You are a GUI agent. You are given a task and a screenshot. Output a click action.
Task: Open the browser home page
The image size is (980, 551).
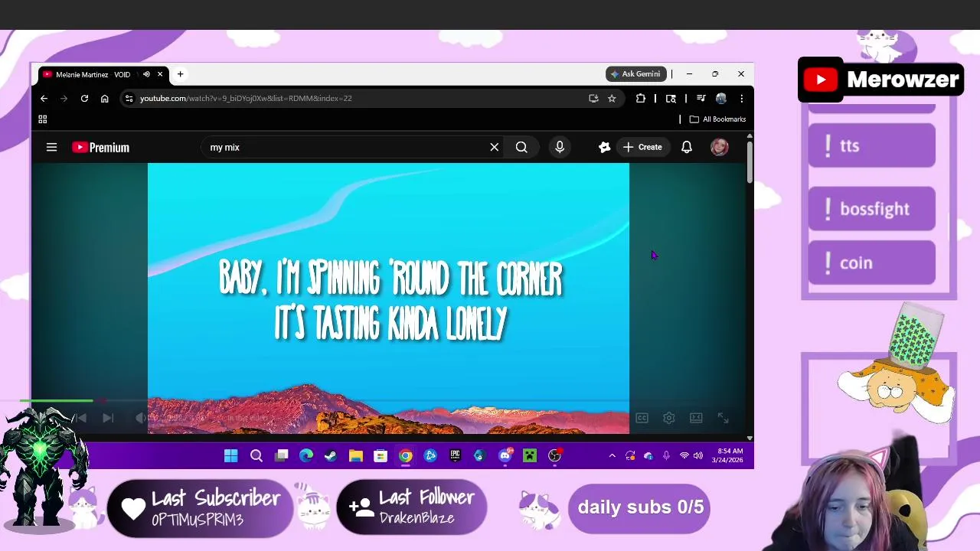coord(104,98)
